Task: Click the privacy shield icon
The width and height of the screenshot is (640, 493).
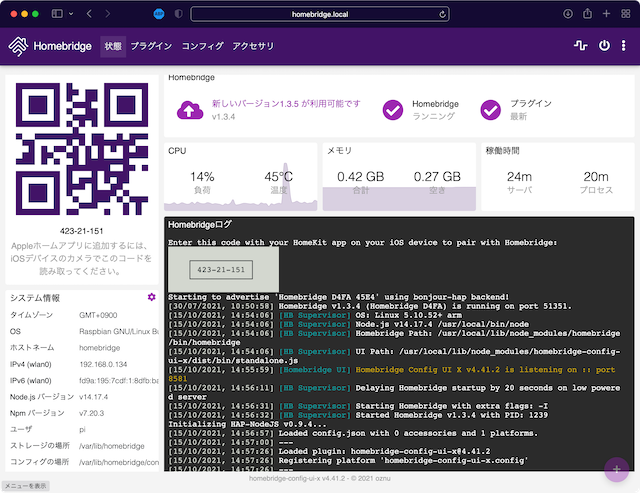Action: (178, 14)
